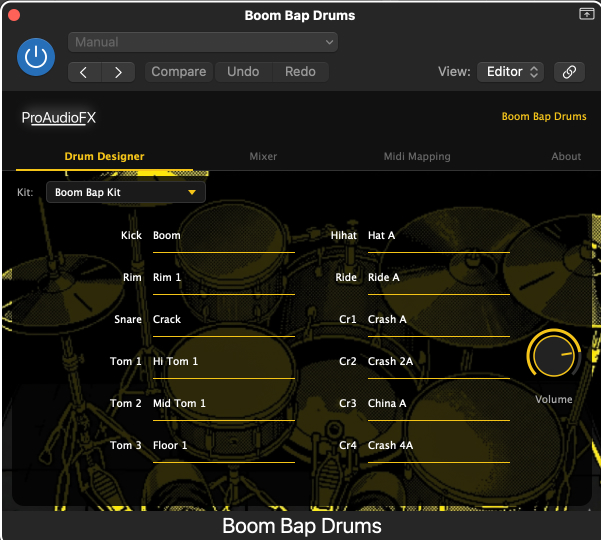This screenshot has width=601, height=540.
Task: Click the Cr4 label
Action: [x=348, y=445]
